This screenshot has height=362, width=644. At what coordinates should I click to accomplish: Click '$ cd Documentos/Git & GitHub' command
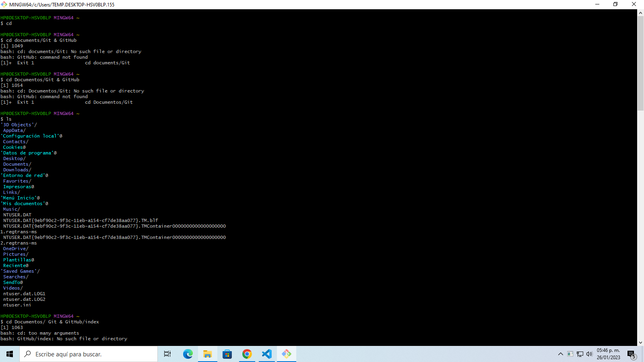[x=40, y=80]
